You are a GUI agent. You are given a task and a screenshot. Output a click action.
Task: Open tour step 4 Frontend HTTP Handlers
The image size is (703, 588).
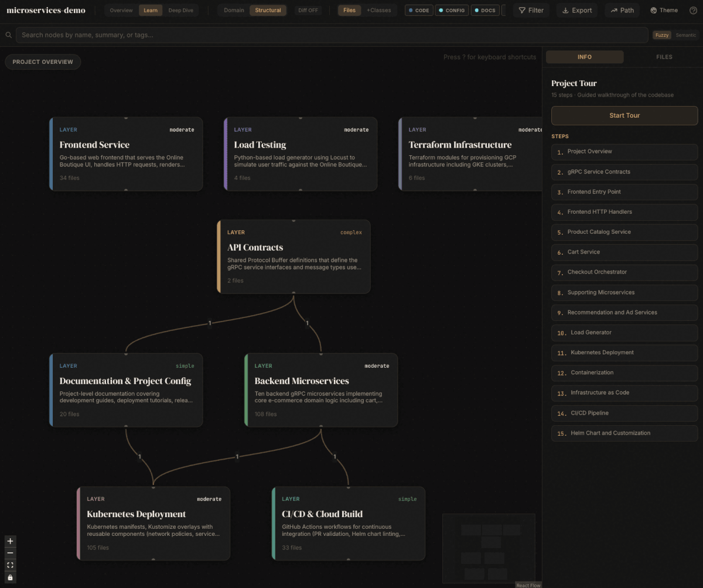624,212
